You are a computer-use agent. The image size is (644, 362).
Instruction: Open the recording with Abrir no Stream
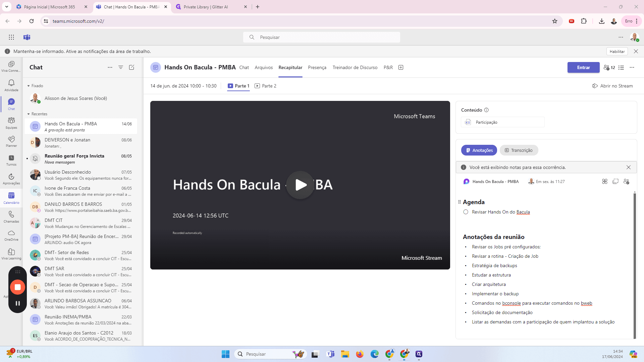(x=612, y=86)
